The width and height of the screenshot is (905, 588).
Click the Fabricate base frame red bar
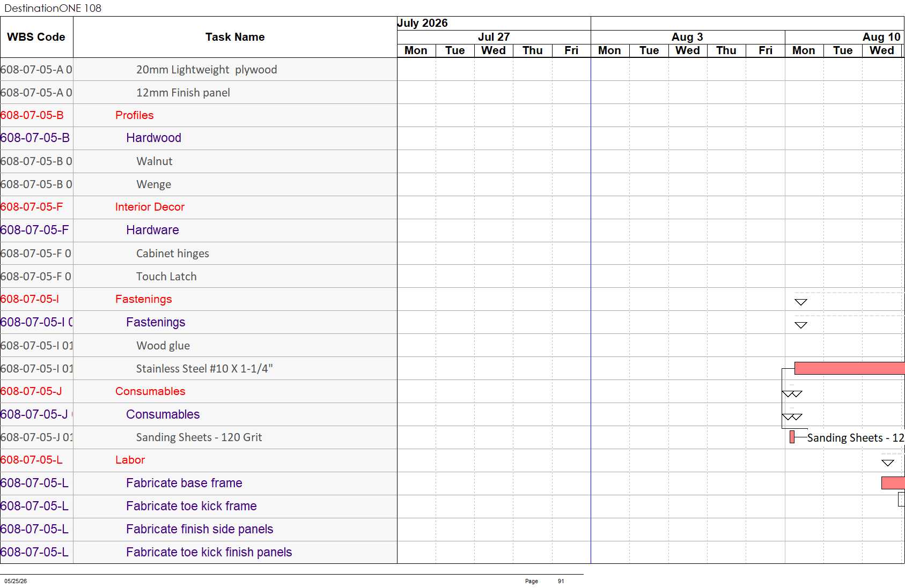893,483
